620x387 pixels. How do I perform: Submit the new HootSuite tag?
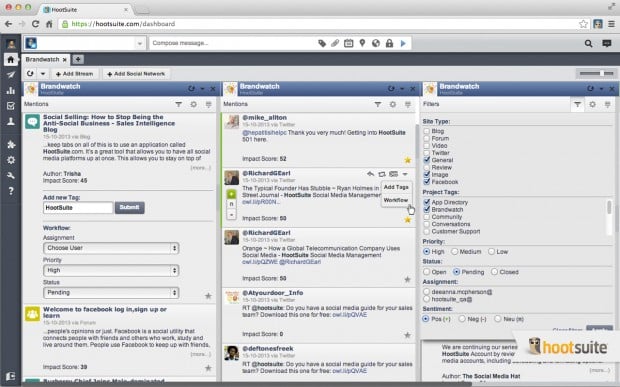129,208
